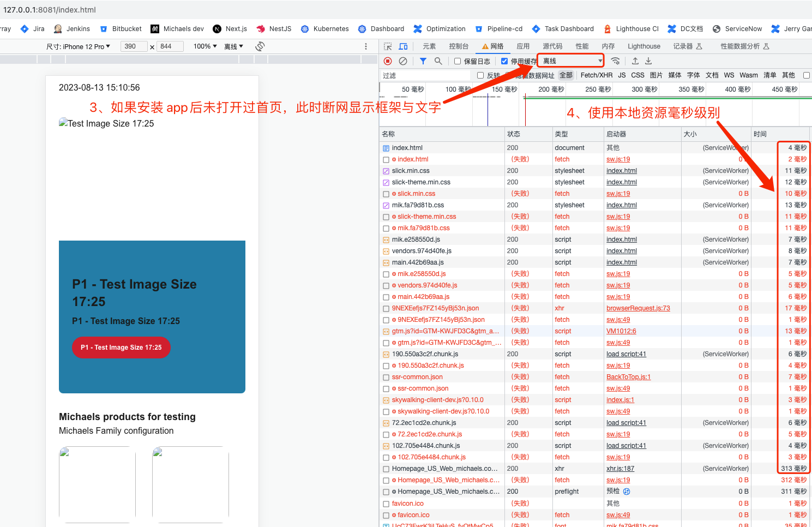Uncheck 停用缓存 disable cache checkbox

(504, 61)
